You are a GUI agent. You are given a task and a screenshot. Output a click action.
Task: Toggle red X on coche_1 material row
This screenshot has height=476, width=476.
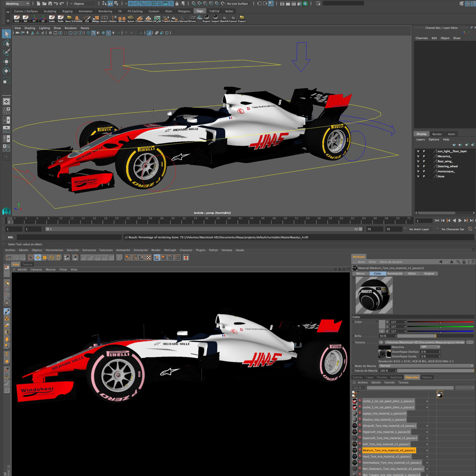point(360,401)
